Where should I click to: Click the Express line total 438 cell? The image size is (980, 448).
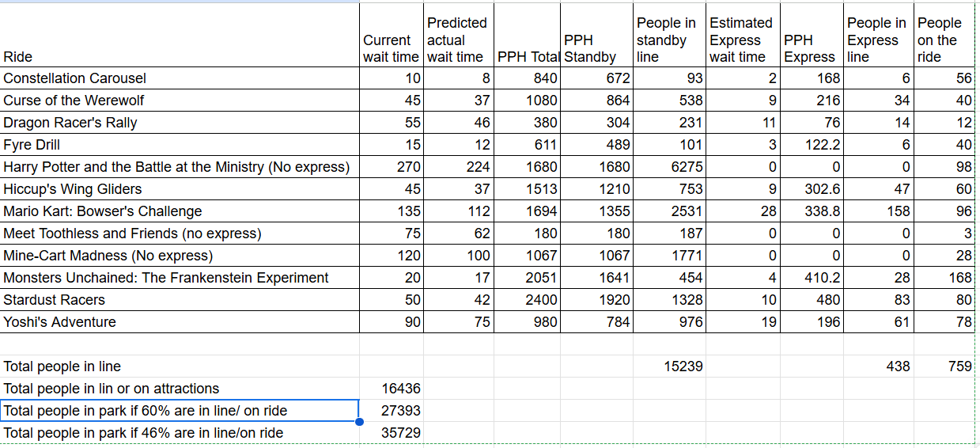[x=880, y=366]
